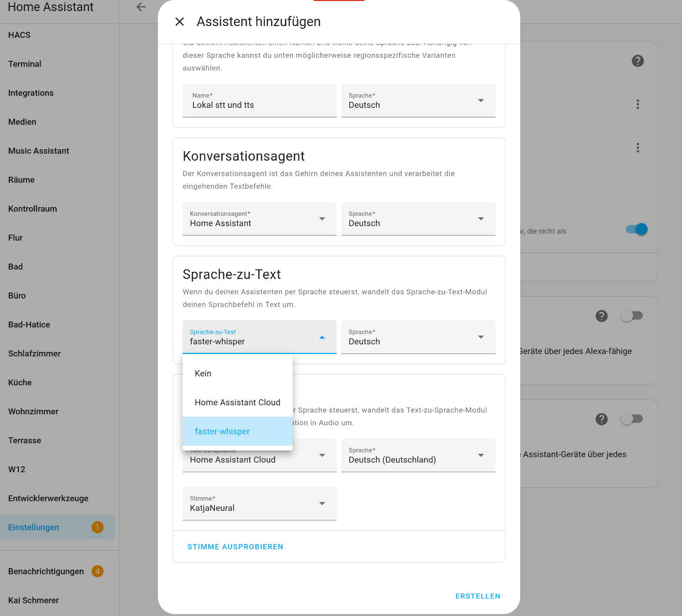Open Deutsch (Deutschland) language dropdown

tap(418, 456)
